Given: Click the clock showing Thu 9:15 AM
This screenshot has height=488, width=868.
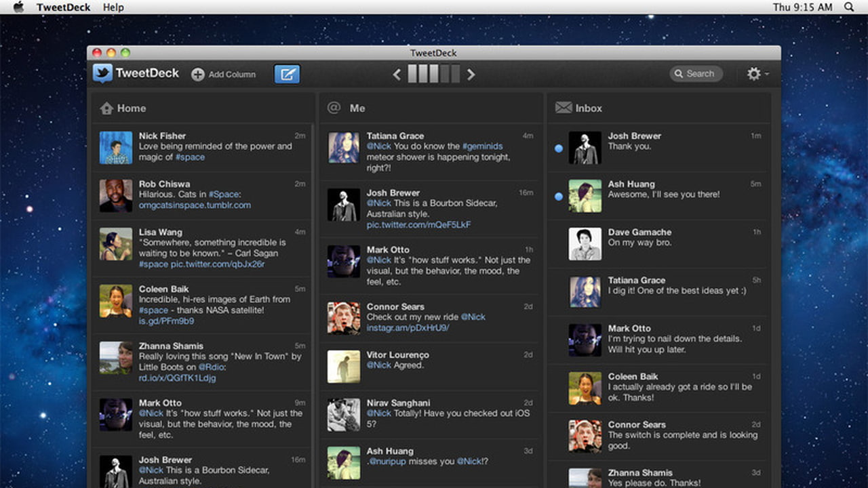Looking at the screenshot, I should coord(802,7).
